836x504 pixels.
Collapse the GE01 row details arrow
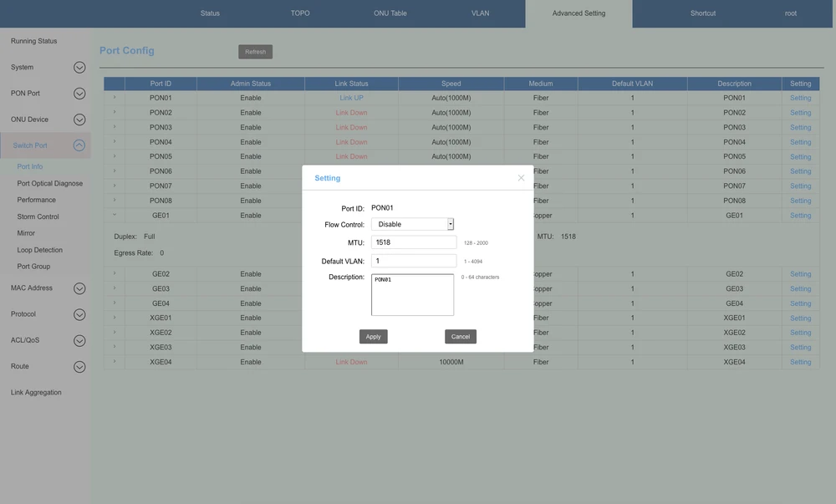pos(115,216)
